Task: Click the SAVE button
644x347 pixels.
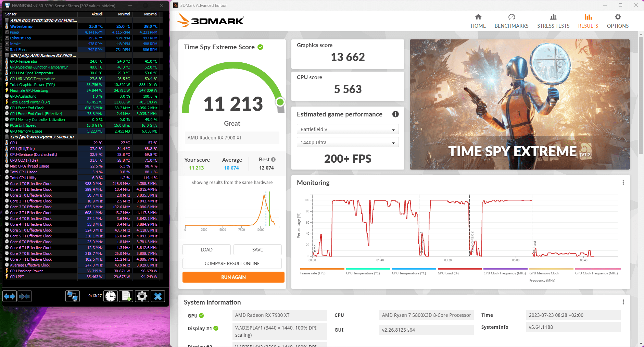Action: (257, 250)
